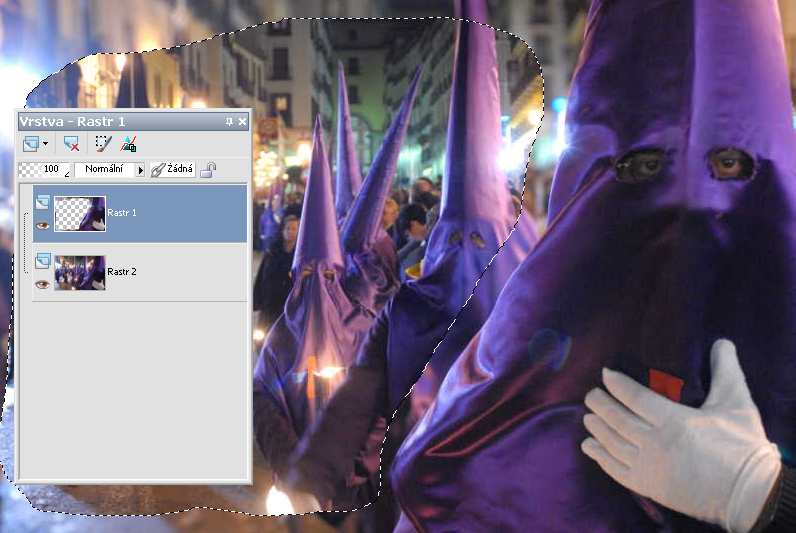Hide the Rastr 2 layer eye
Image resolution: width=796 pixels, height=533 pixels.
coord(43,285)
